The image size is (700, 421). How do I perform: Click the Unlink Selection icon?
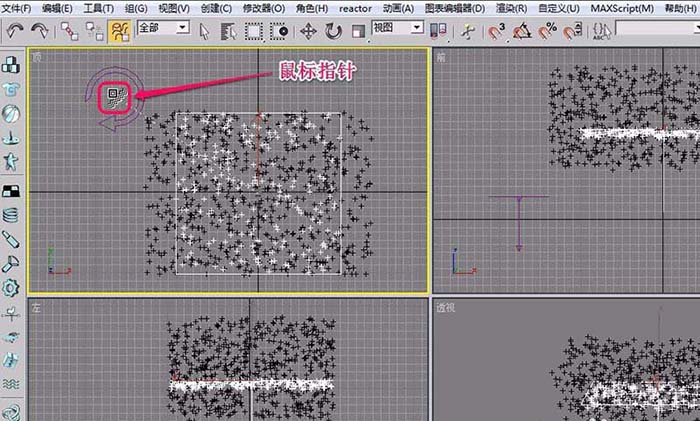[95, 31]
